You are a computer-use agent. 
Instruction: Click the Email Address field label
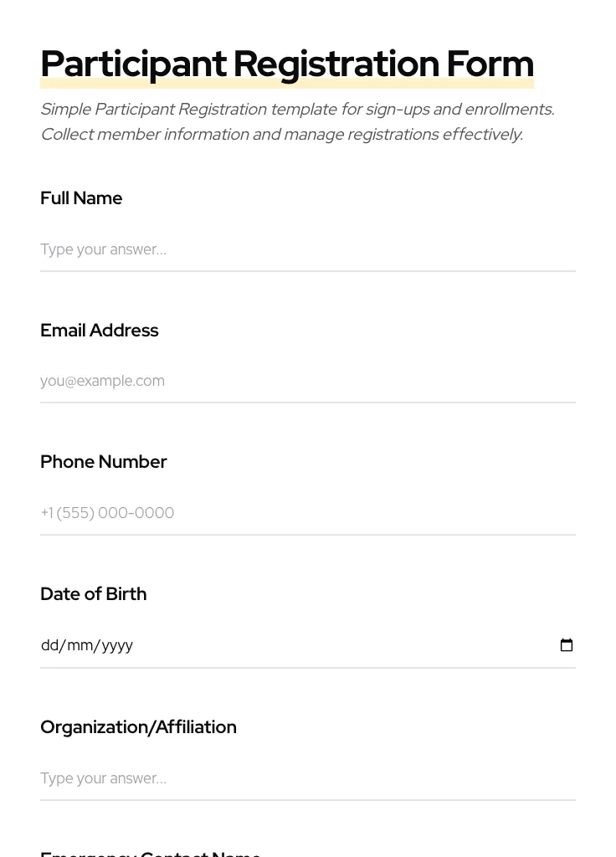[x=99, y=331]
